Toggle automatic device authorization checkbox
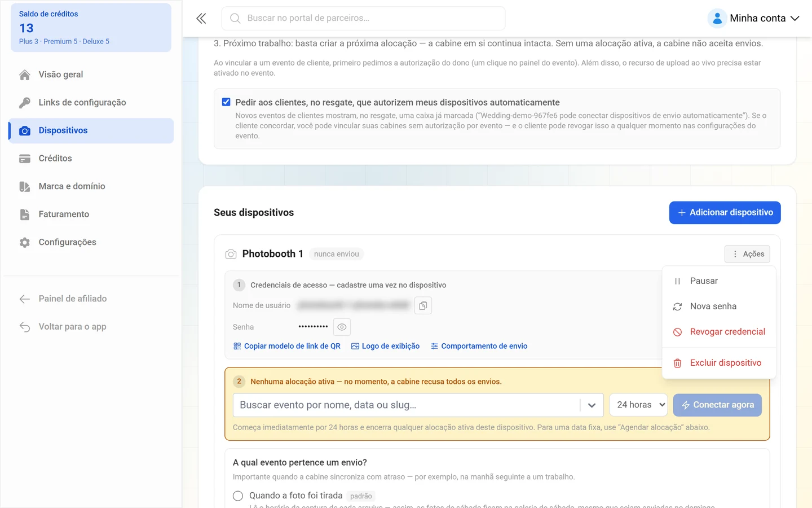Viewport: 812px width, 508px height. click(x=226, y=102)
